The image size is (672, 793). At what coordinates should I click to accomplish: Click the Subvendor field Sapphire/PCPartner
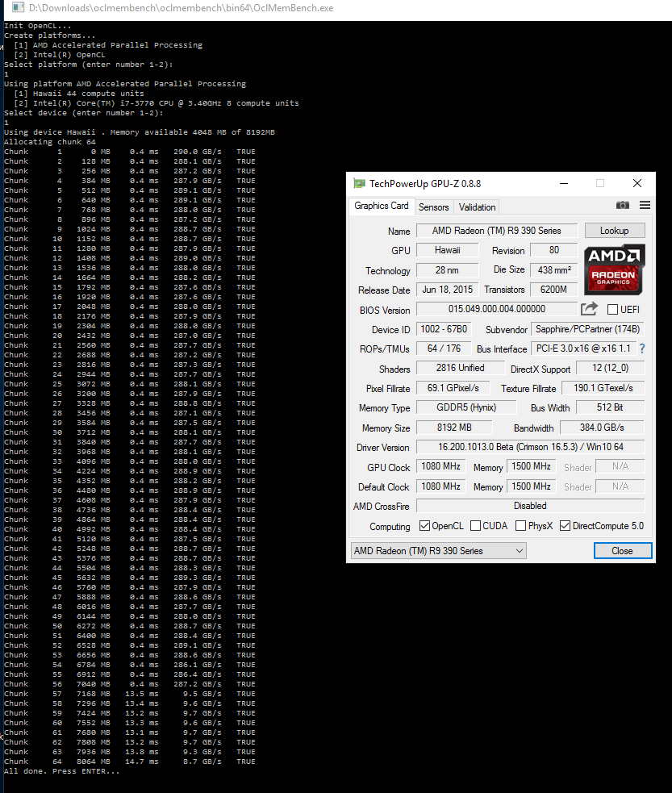point(587,329)
